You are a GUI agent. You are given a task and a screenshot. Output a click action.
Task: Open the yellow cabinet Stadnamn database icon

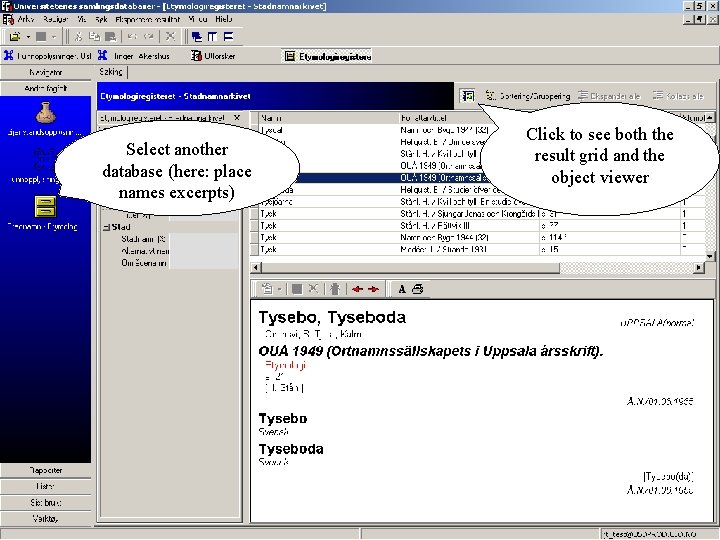(45, 207)
